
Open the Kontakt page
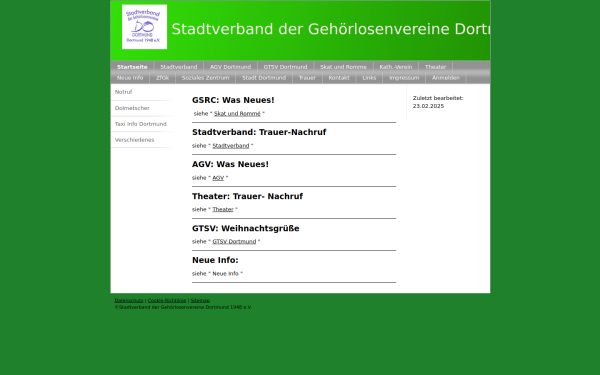(x=339, y=78)
